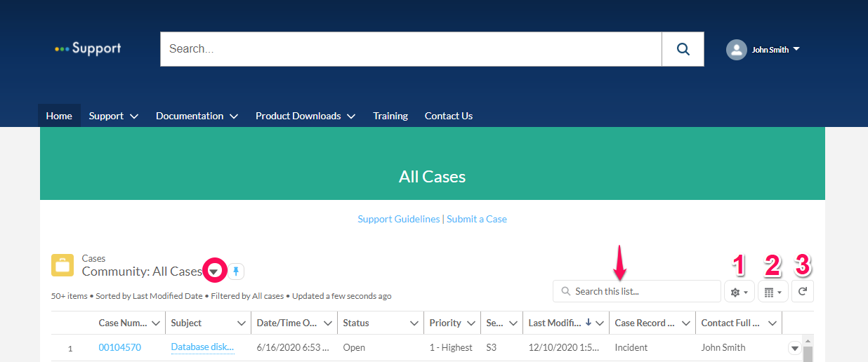
Task: Sort by the Case Number column
Action: pyautogui.click(x=123, y=323)
